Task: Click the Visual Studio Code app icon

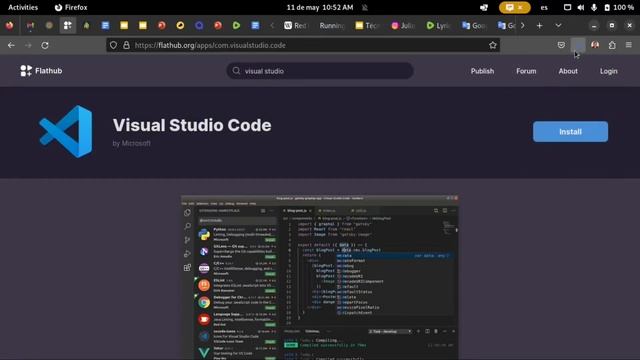Action: (66, 131)
